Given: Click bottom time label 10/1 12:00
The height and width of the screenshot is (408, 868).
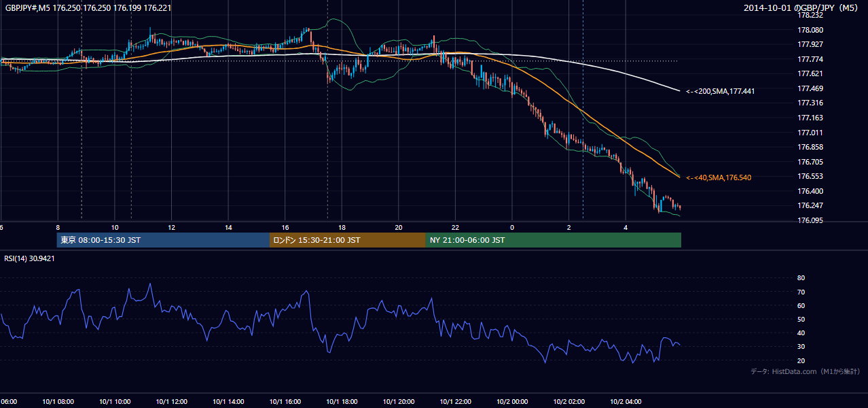Looking at the screenshot, I should point(171,402).
